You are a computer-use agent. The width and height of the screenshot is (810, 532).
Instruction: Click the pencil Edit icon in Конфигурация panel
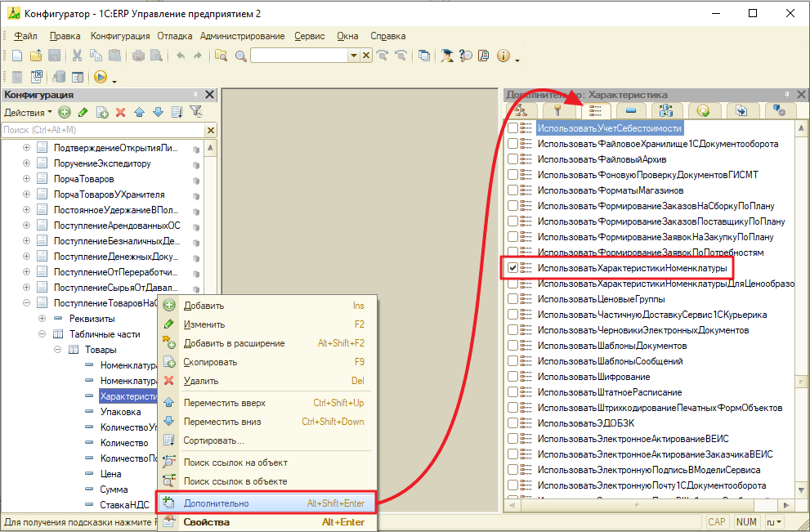point(83,112)
